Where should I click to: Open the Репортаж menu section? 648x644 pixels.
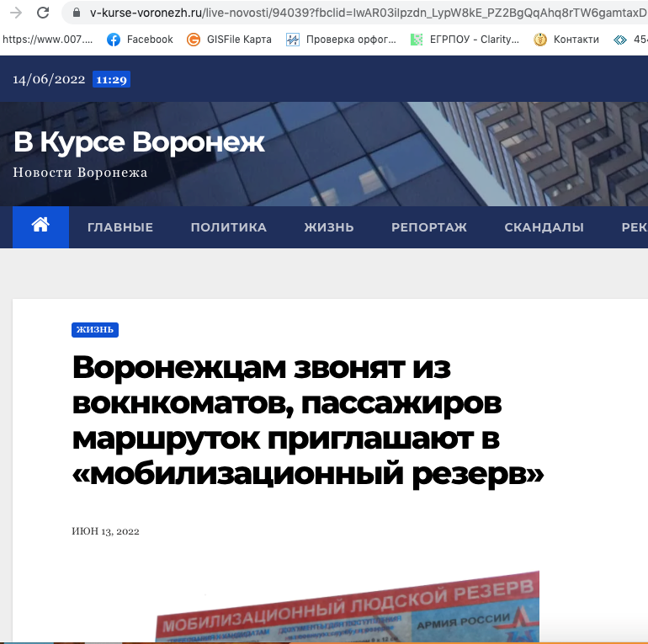[x=429, y=227]
